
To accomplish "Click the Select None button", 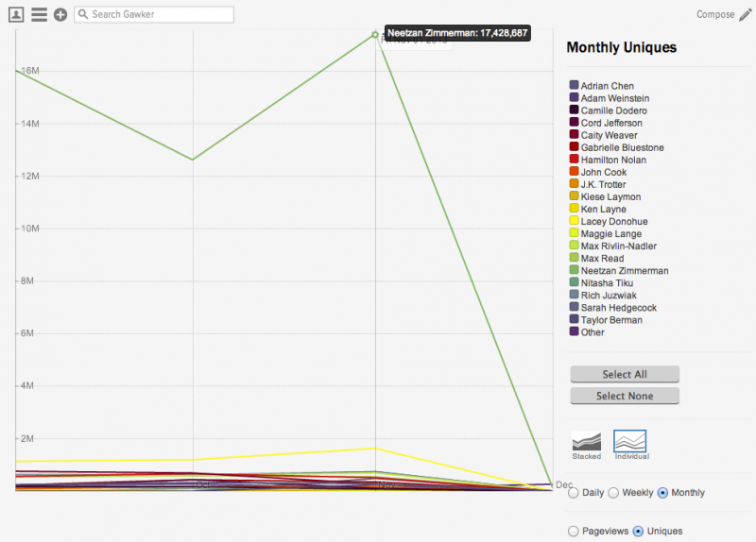I will (625, 396).
